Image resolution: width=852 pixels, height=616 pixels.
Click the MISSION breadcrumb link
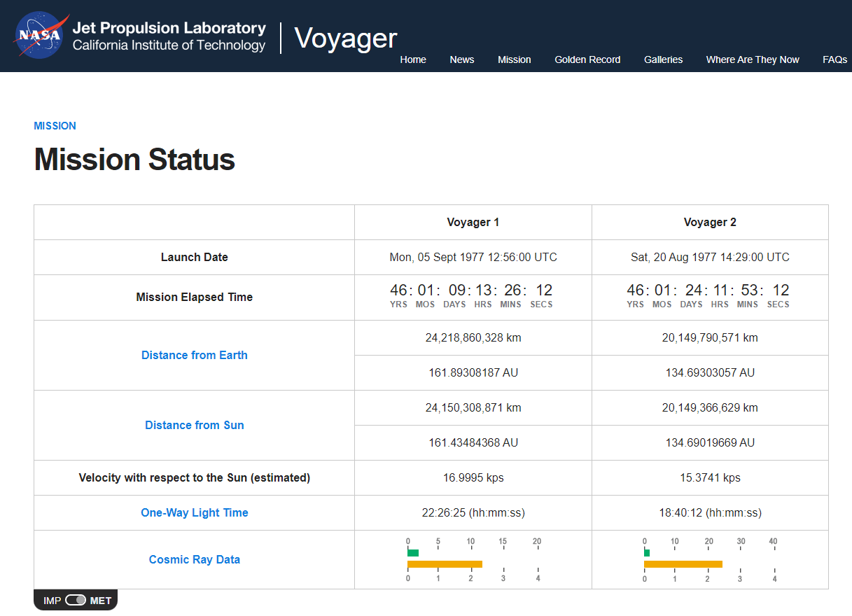click(55, 126)
